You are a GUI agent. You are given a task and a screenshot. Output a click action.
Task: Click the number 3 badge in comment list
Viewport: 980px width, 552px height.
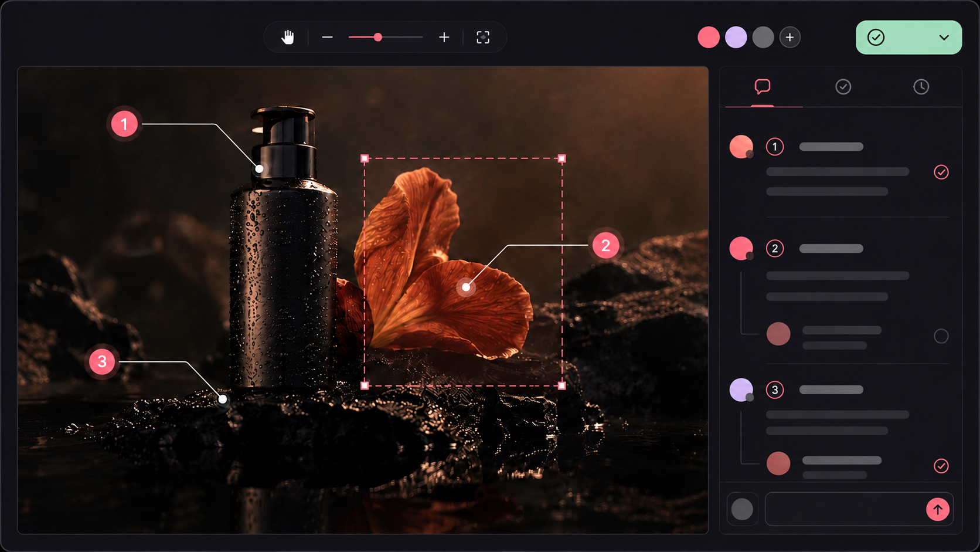pyautogui.click(x=775, y=390)
